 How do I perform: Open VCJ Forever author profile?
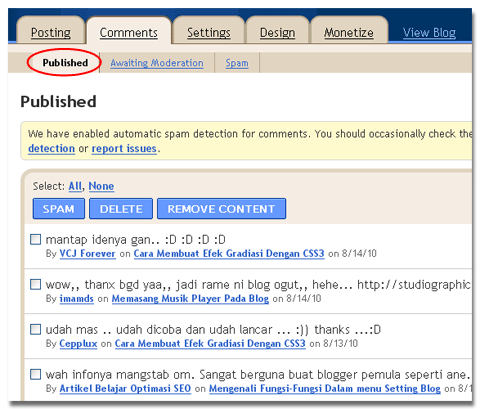pos(87,254)
